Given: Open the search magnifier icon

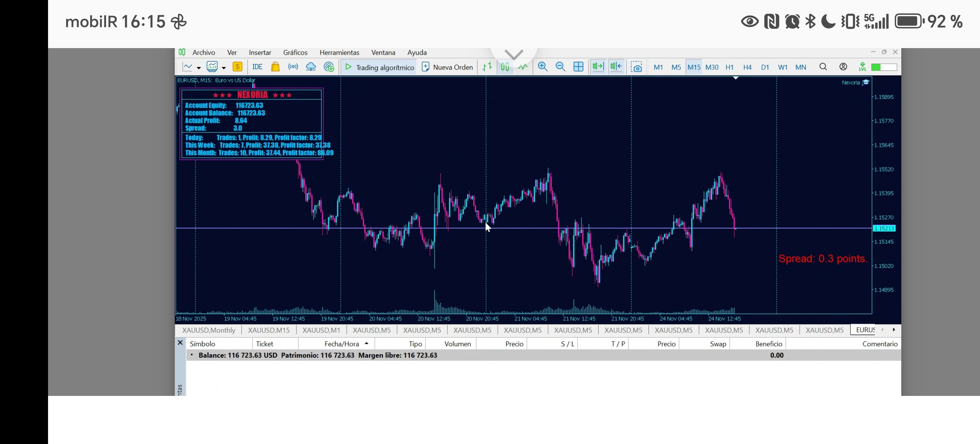Looking at the screenshot, I should pyautogui.click(x=823, y=67).
